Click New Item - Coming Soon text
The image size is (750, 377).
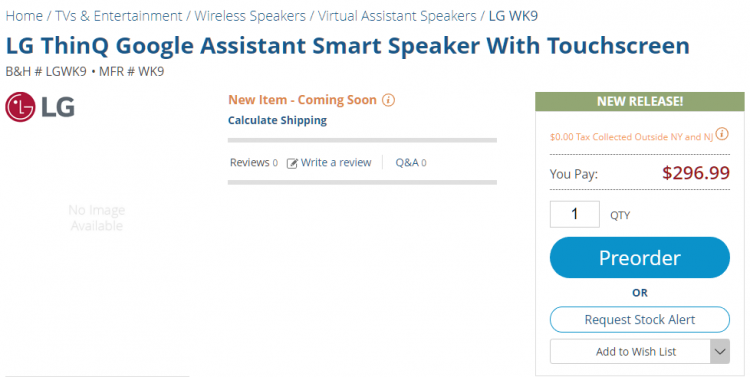click(302, 100)
